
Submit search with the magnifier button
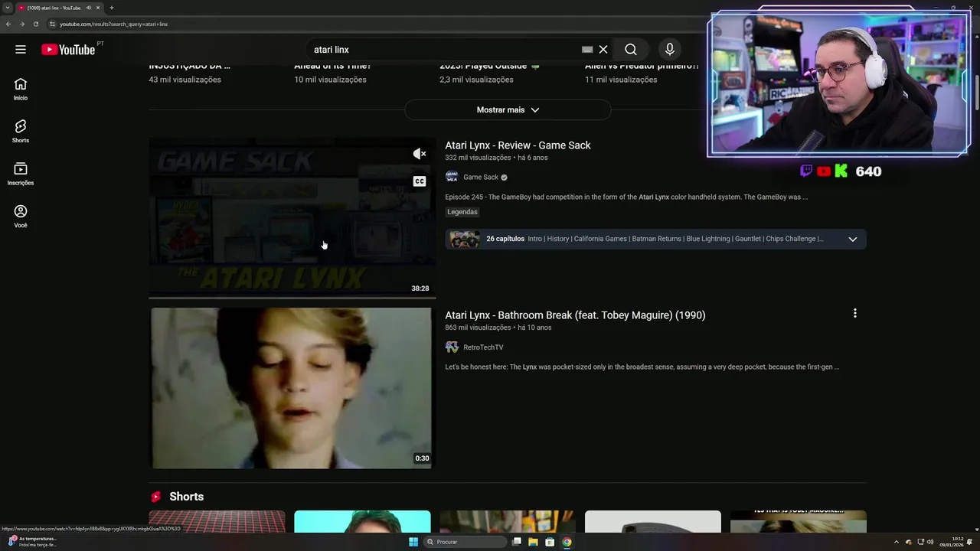click(x=631, y=50)
